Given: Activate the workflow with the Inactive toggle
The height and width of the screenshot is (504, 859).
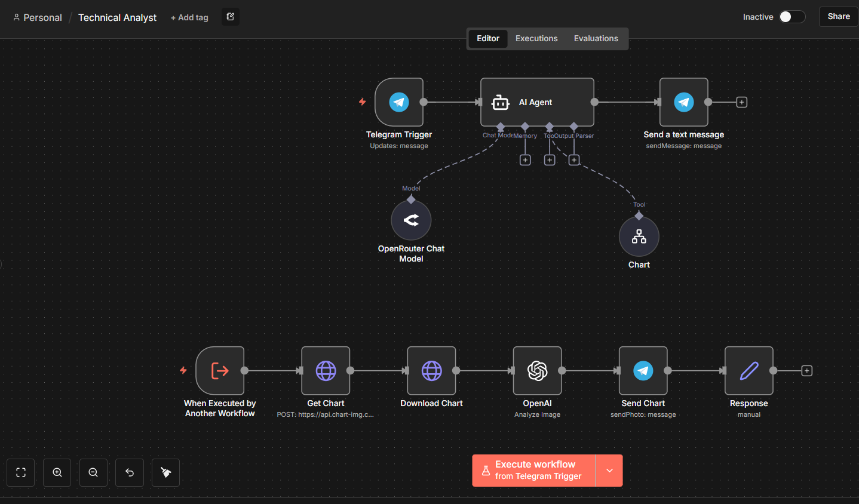Looking at the screenshot, I should 793,17.
